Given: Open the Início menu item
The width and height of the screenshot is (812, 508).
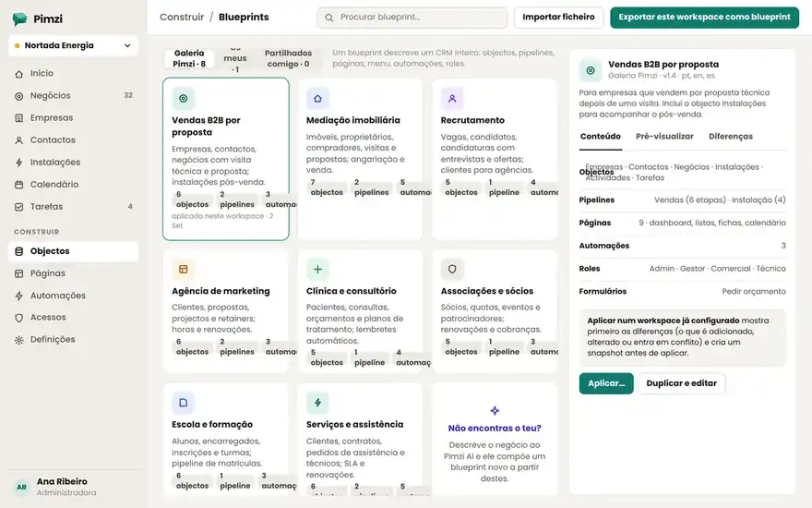Looking at the screenshot, I should coord(73,74).
